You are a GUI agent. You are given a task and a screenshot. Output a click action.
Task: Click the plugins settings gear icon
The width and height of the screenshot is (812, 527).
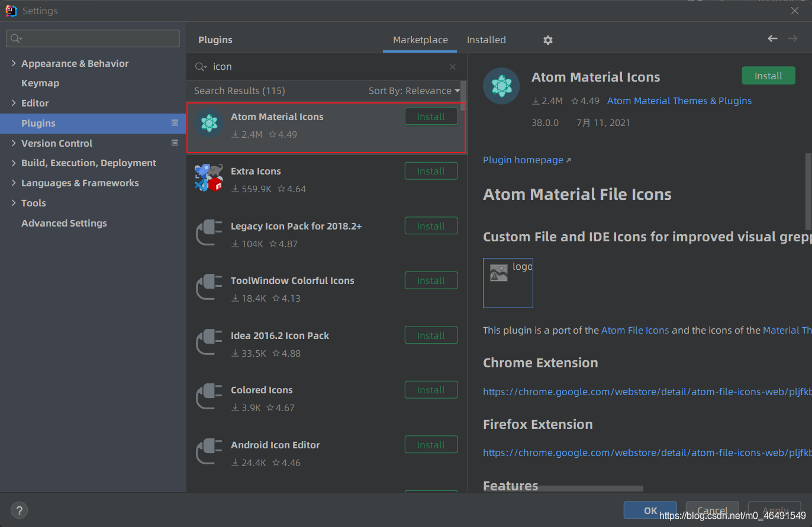pyautogui.click(x=548, y=40)
